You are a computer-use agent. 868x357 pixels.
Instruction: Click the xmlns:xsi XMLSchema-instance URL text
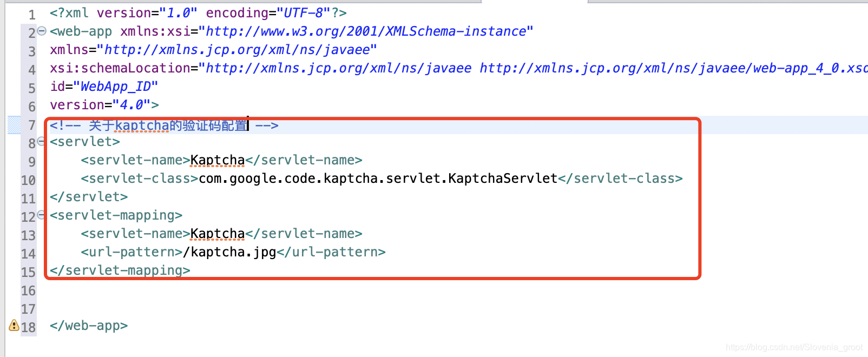pos(366,31)
